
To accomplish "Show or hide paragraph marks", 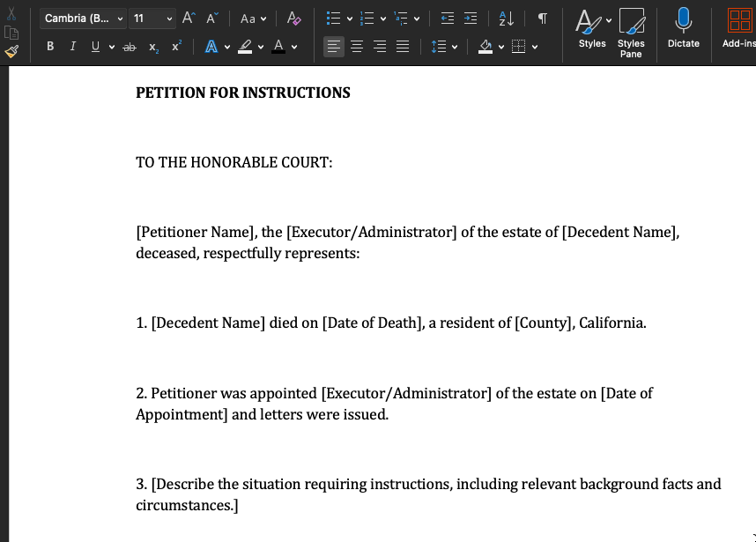I will click(x=543, y=19).
